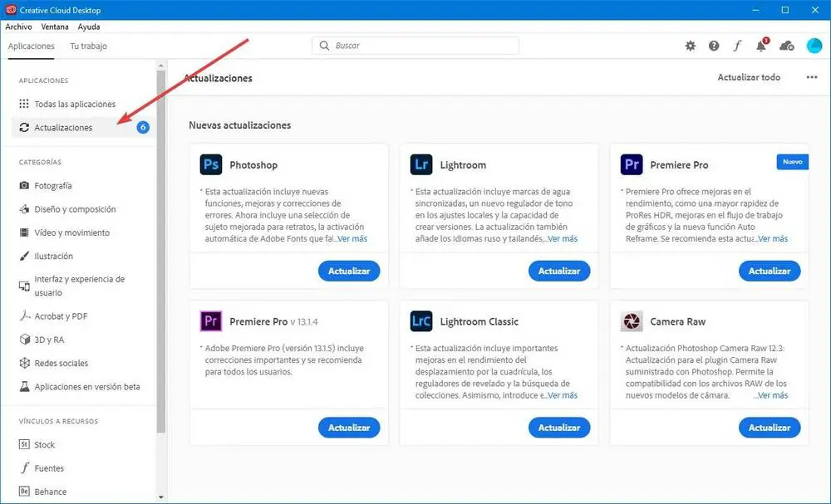Image resolution: width=831 pixels, height=504 pixels.
Task: Open the user profile avatar
Action: [814, 46]
